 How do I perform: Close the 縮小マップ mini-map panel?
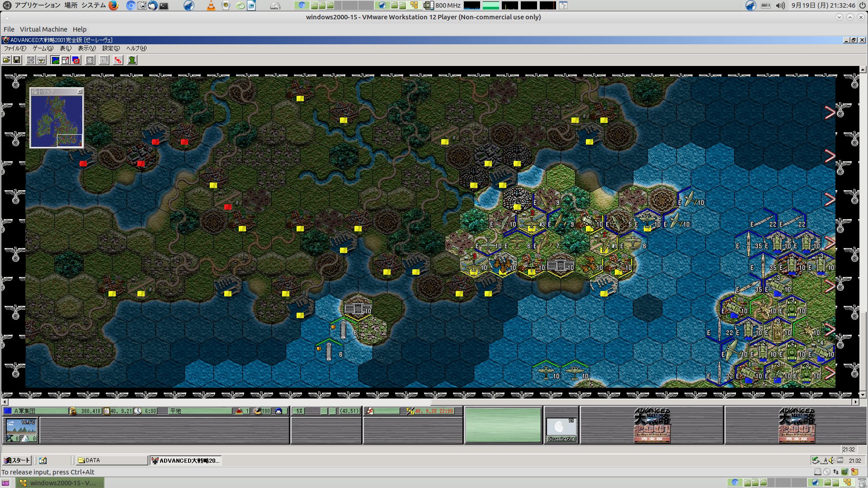[x=80, y=91]
